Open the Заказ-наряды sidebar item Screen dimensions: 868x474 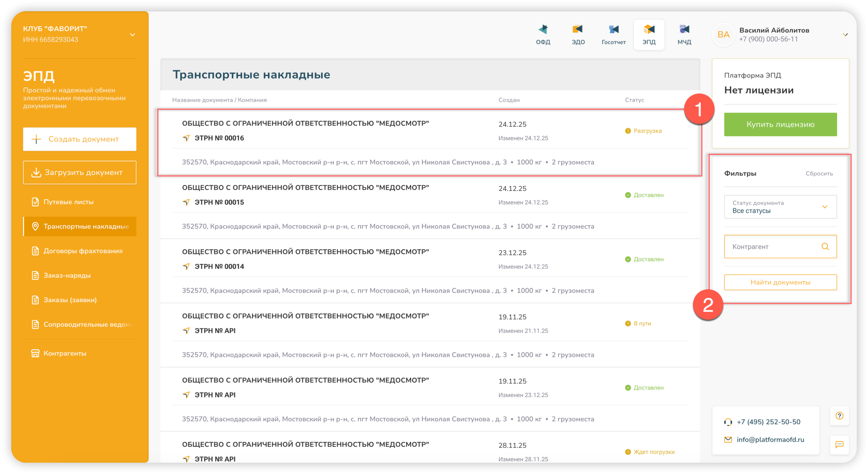tap(67, 275)
